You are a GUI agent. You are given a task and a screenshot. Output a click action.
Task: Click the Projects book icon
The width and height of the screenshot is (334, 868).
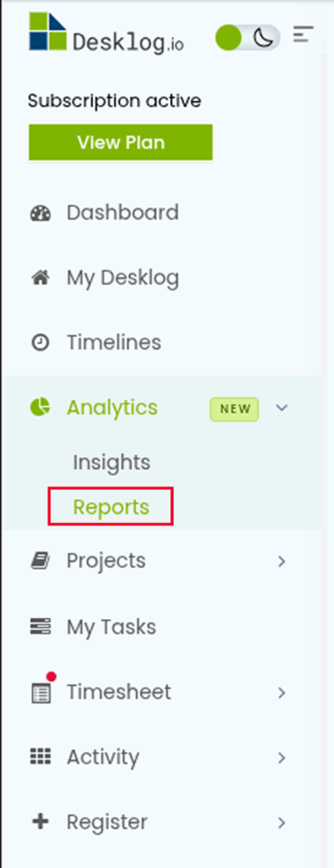point(40,561)
